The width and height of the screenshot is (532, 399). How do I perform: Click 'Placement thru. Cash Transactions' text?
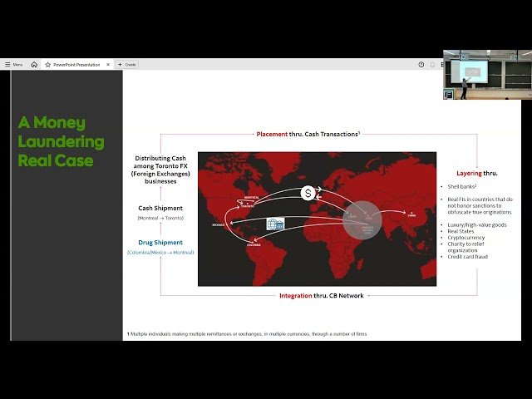coord(308,134)
